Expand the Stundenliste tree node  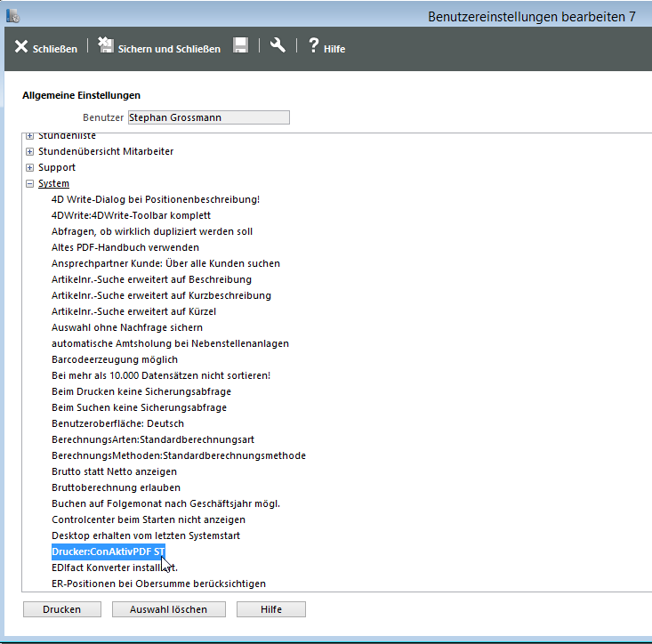(x=30, y=136)
